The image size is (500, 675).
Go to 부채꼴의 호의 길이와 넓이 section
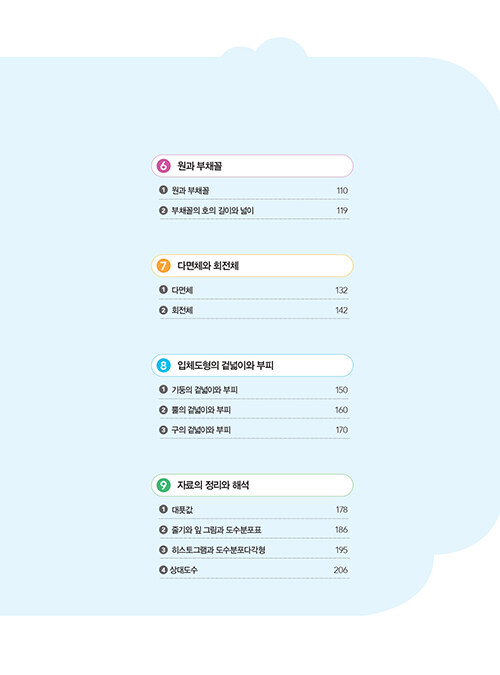[x=213, y=211]
